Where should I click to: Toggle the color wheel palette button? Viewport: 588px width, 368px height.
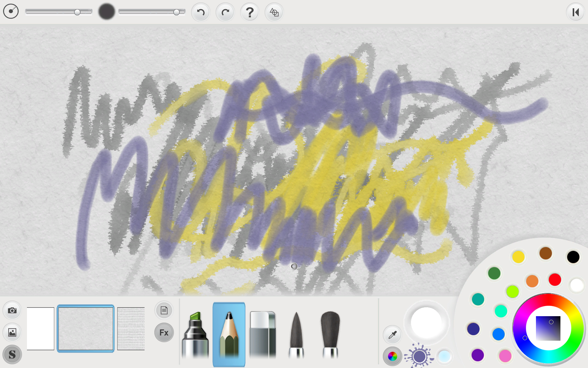click(x=392, y=356)
